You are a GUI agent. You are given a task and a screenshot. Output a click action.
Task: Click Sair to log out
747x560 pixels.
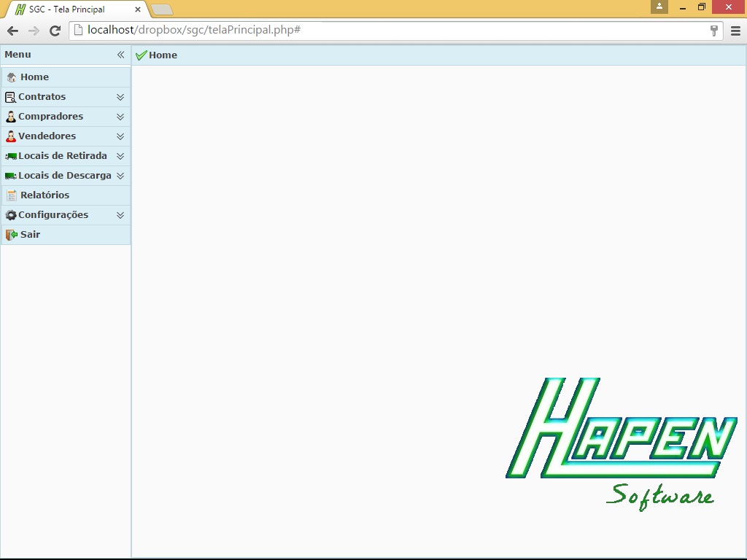66,235
